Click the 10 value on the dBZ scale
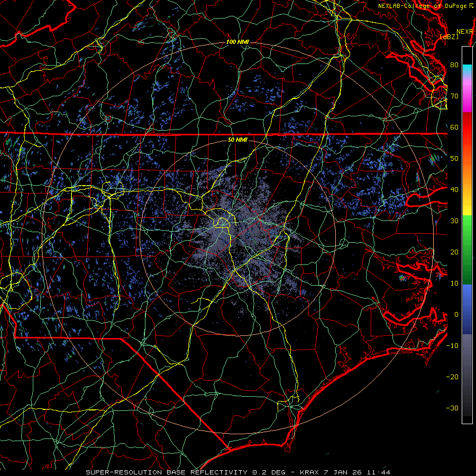 point(454,283)
